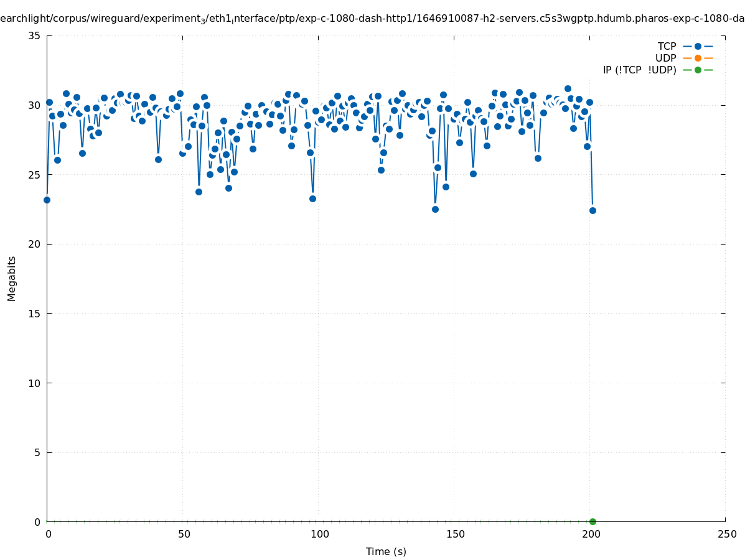Click the 150 tick label on x-axis
Image resolution: width=745 pixels, height=560 pixels.
point(455,534)
